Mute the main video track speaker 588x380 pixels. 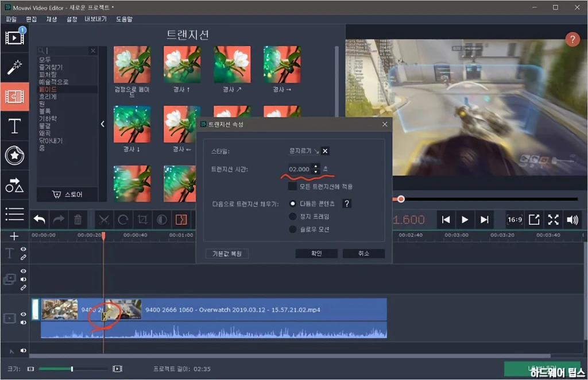pyautogui.click(x=23, y=323)
